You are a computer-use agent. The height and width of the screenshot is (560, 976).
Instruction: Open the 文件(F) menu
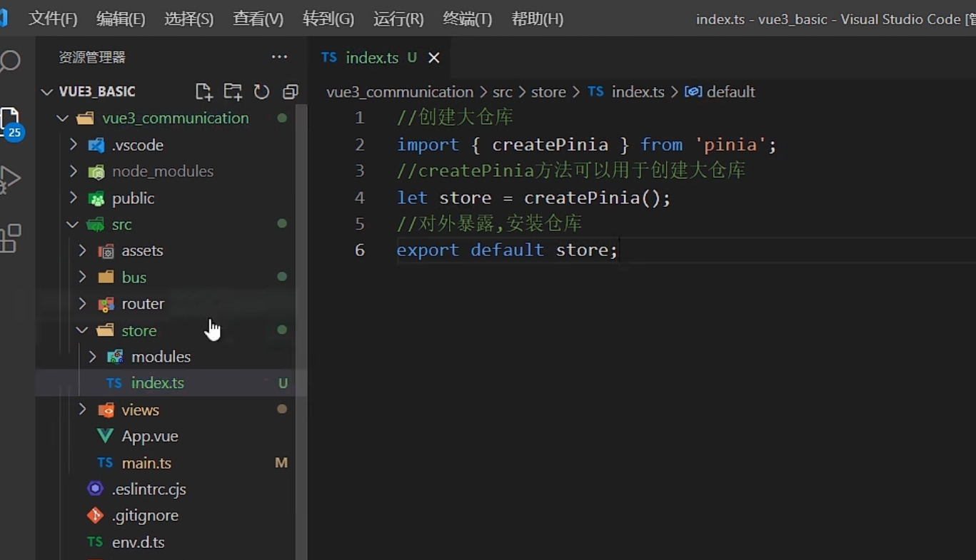[53, 19]
